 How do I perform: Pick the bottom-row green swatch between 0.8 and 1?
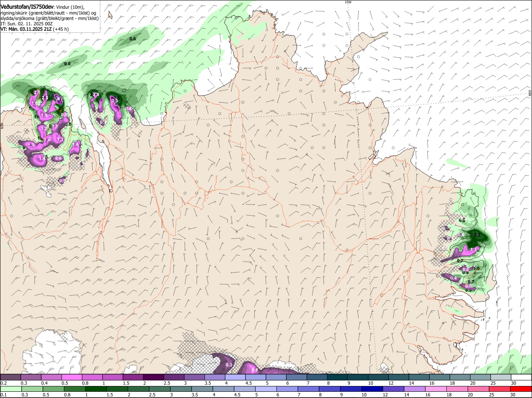point(75,389)
